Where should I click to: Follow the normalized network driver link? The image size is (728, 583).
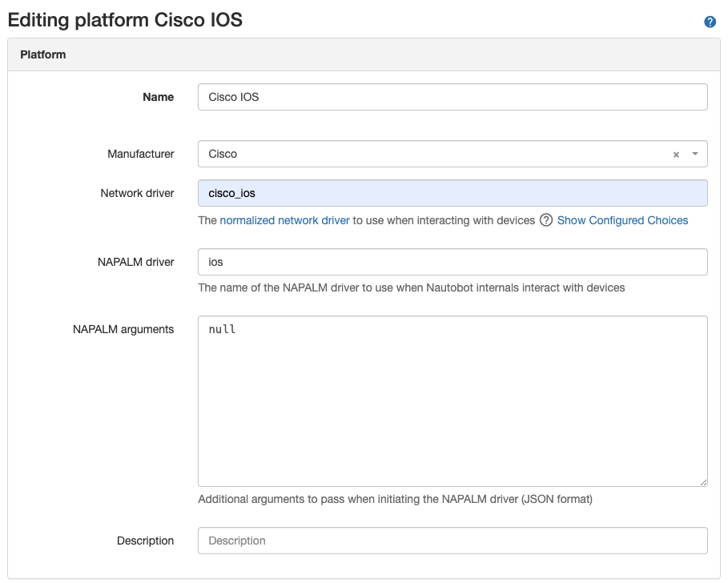284,220
